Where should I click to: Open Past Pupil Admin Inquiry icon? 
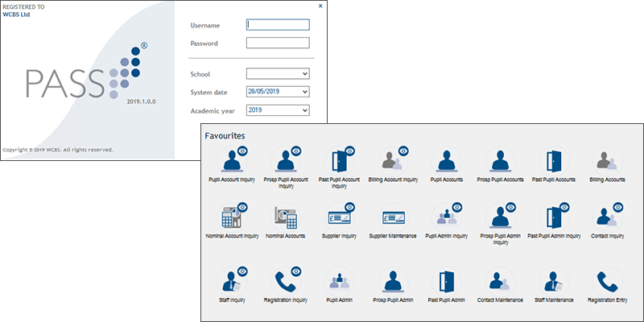(554, 217)
